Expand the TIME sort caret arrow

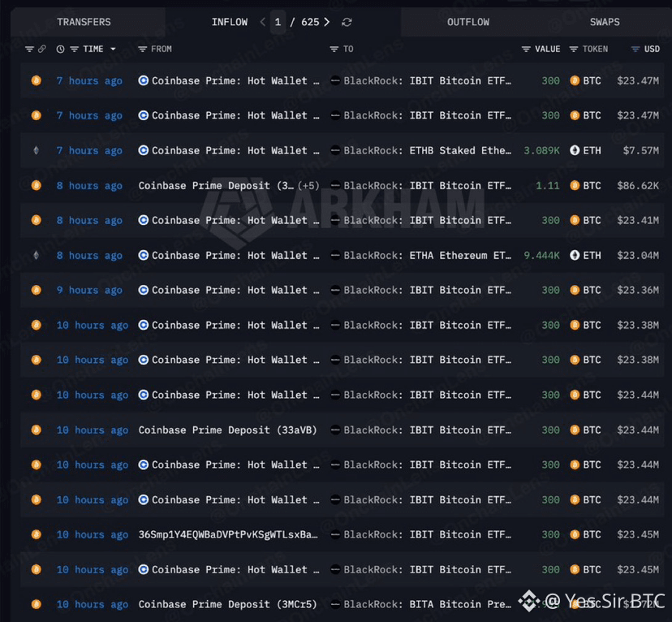pyautogui.click(x=113, y=50)
